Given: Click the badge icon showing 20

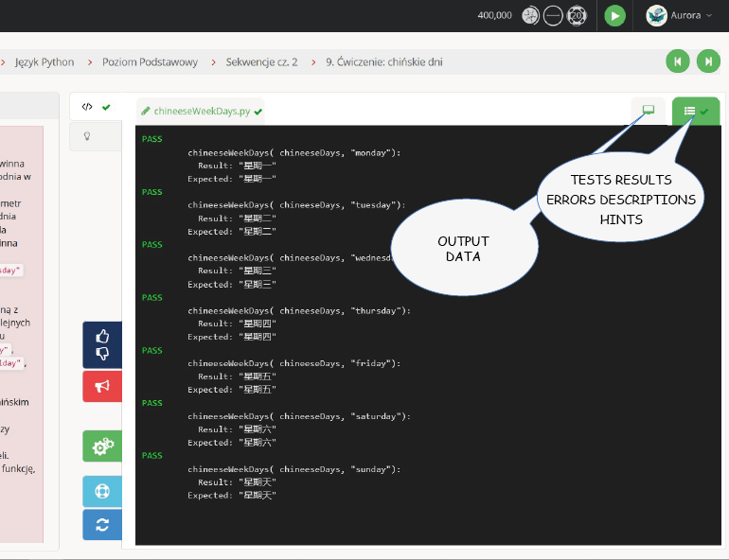Looking at the screenshot, I should [x=578, y=15].
